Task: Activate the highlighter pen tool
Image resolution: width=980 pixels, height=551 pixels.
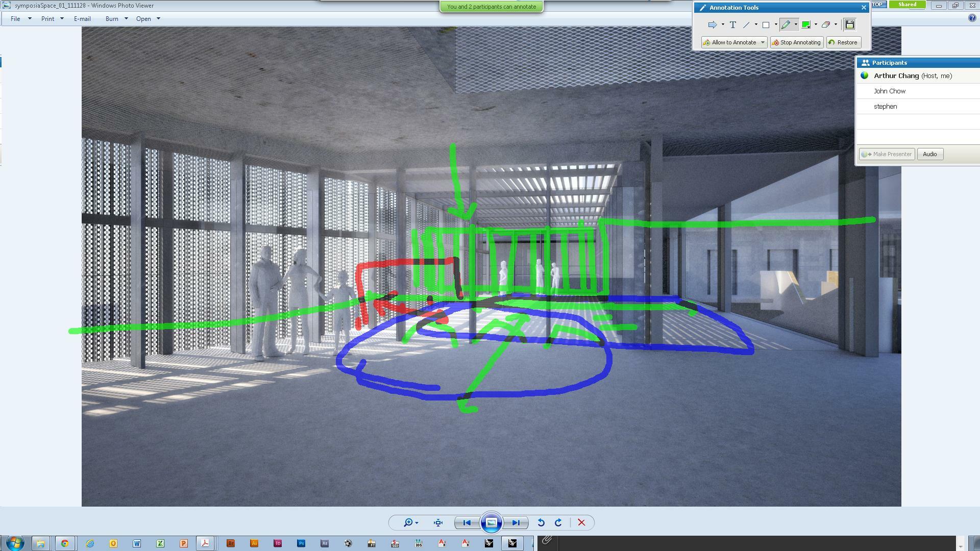Action: pyautogui.click(x=786, y=24)
